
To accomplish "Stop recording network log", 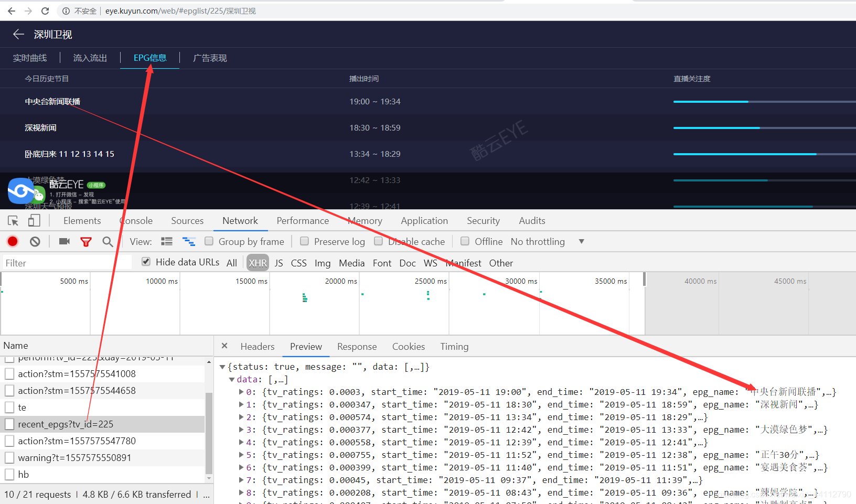I will (13, 241).
